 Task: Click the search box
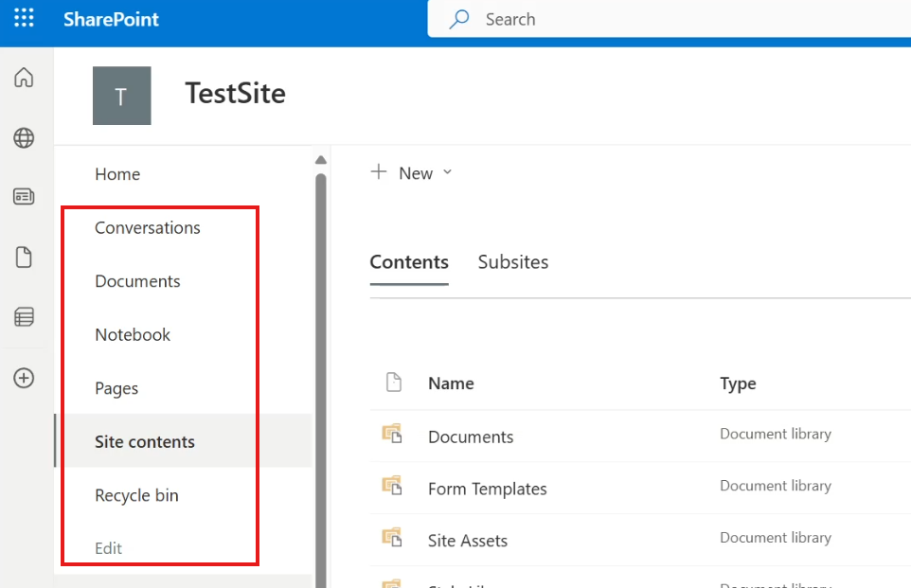(663, 19)
